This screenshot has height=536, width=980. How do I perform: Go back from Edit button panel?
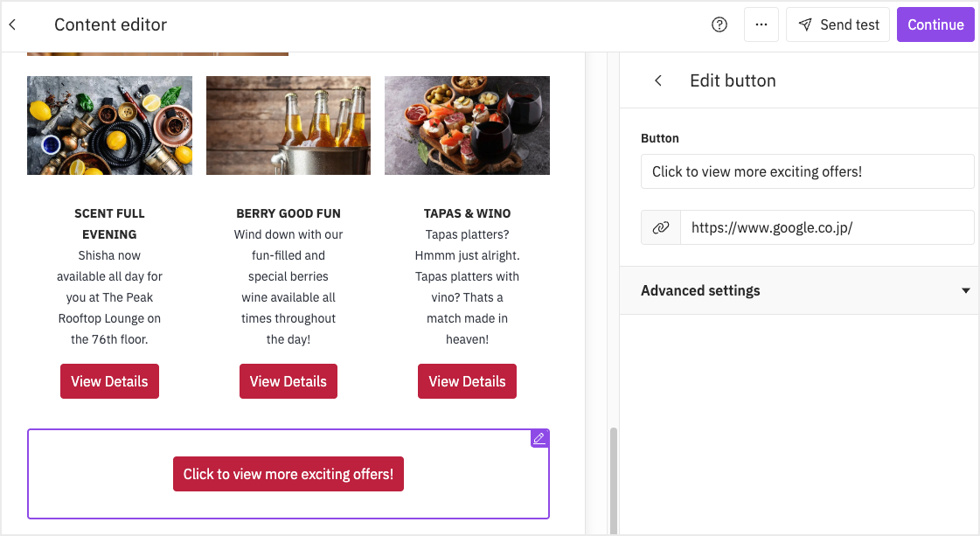658,80
